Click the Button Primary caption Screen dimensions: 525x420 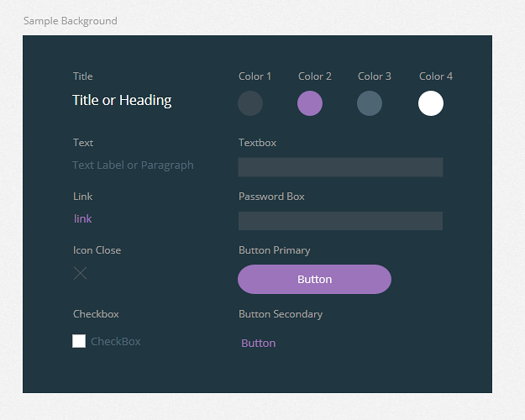(274, 250)
